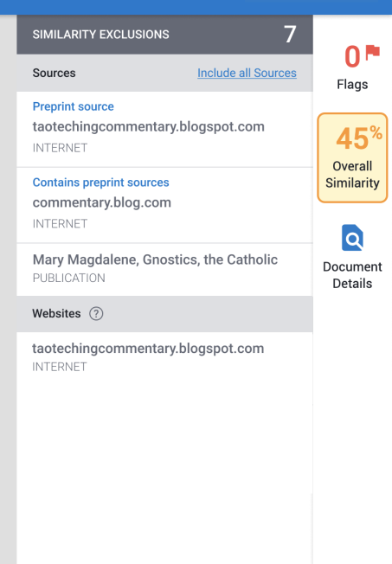This screenshot has height=564, width=392.
Task: Click the red Flags flag icon
Action: coord(373,52)
